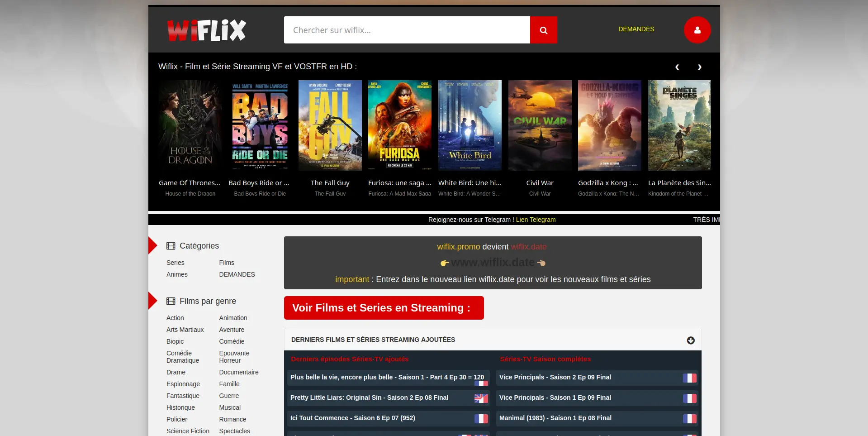Select the Documentaire genre
The image size is (868, 436).
pyautogui.click(x=239, y=372)
